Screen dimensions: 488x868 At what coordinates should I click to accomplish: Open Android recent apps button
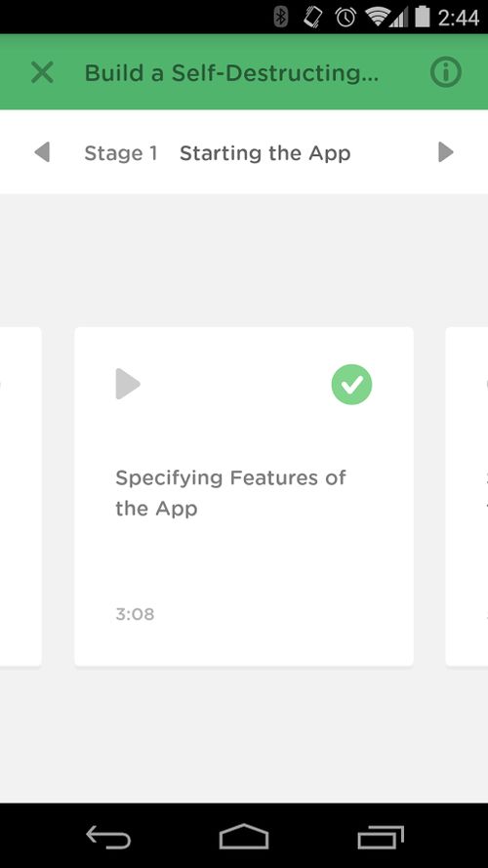coord(381,837)
